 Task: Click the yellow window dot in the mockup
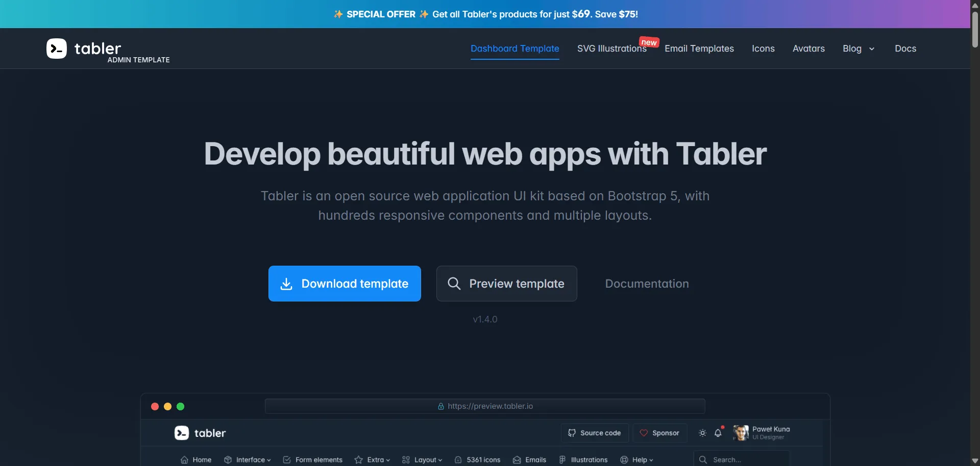(167, 406)
